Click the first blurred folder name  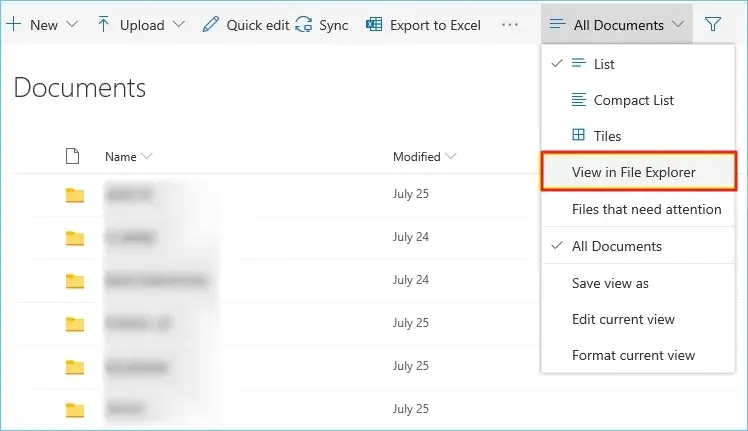coord(130,195)
